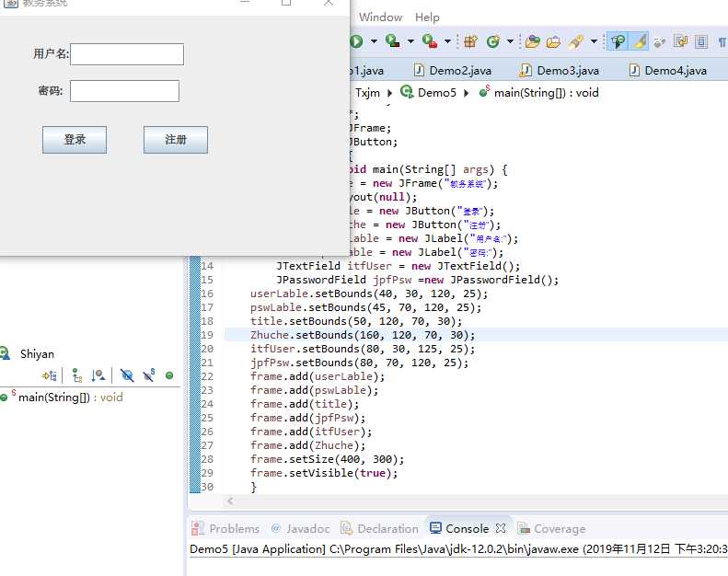This screenshot has height=576, width=728.
Task: Click the Demo5 Java Application console header text
Action: pyautogui.click(x=458, y=549)
